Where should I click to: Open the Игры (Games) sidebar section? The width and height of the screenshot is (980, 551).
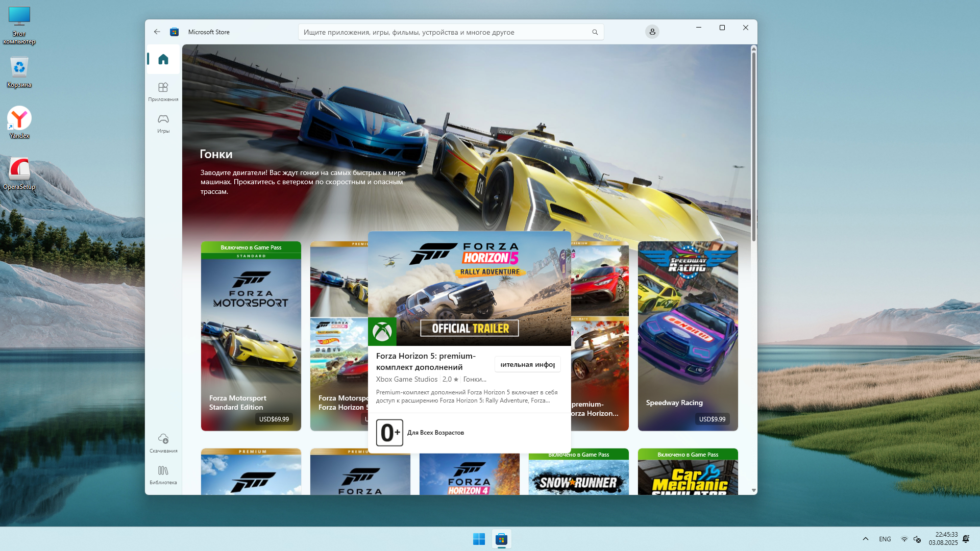163,123
